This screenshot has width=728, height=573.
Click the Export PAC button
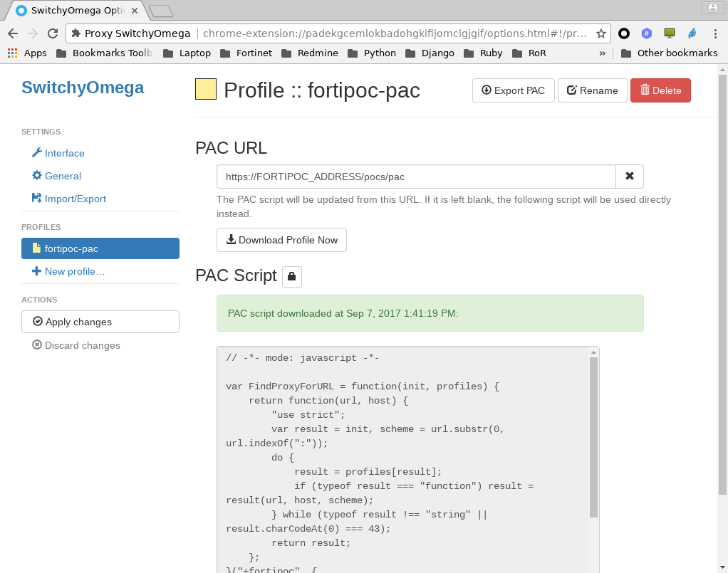click(x=513, y=90)
